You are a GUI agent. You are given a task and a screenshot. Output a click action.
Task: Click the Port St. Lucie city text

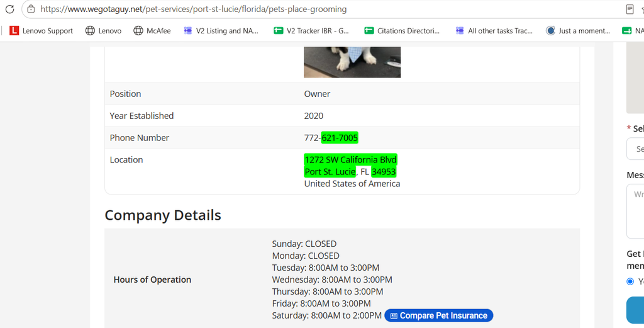coord(330,171)
